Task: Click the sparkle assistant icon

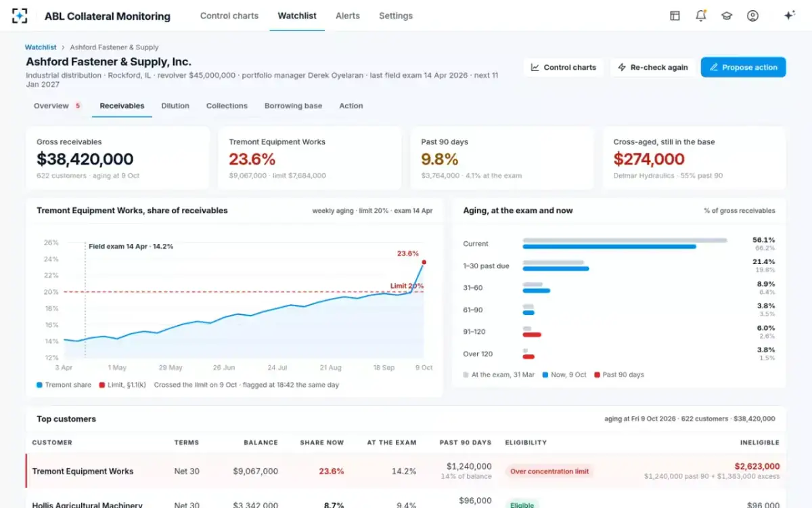Action: [x=788, y=16]
